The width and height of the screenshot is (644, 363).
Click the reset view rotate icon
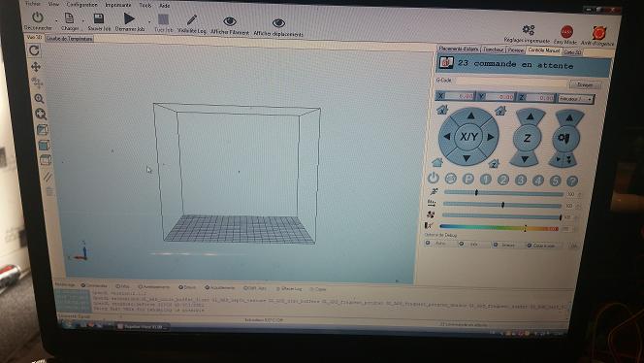[x=34, y=50]
